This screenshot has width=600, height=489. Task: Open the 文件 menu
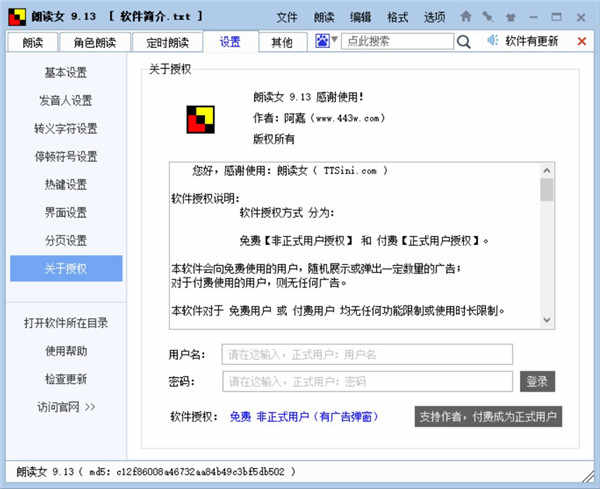point(287,17)
